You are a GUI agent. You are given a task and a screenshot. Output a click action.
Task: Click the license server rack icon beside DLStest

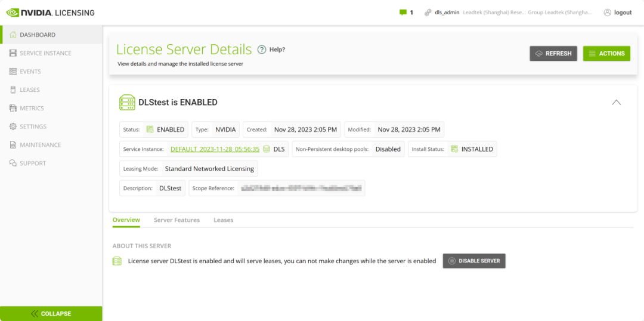tap(127, 103)
